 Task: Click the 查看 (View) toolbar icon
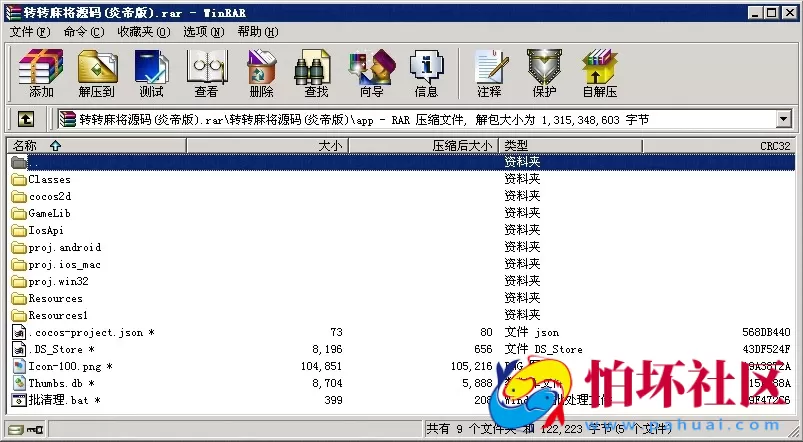pos(206,67)
